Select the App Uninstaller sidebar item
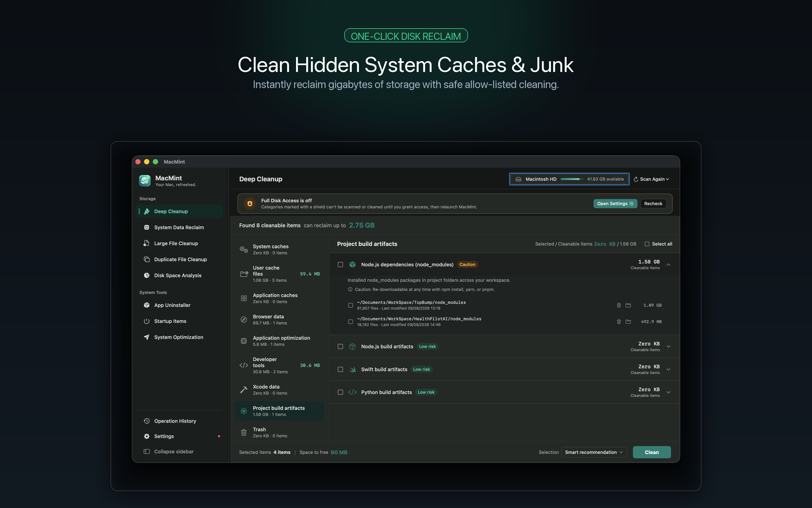The width and height of the screenshot is (812, 508). point(180,305)
